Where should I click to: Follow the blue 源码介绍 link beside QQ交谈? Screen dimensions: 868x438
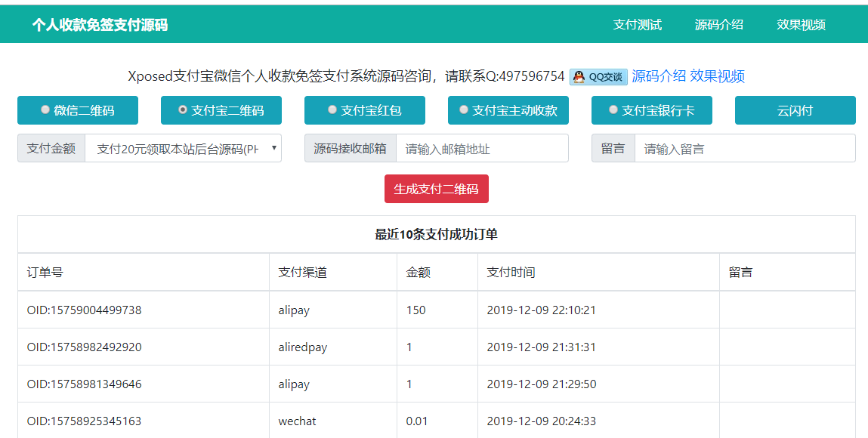tap(659, 76)
